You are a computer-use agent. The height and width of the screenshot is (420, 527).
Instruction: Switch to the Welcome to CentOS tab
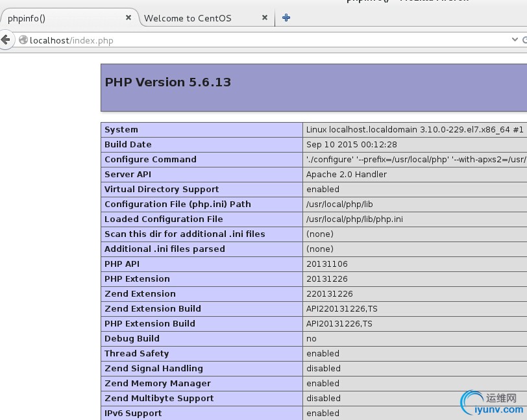[x=206, y=18]
